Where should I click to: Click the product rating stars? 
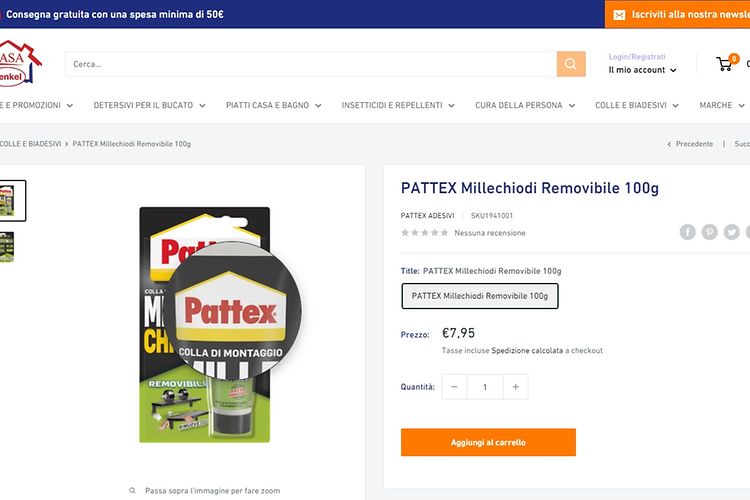click(x=424, y=233)
